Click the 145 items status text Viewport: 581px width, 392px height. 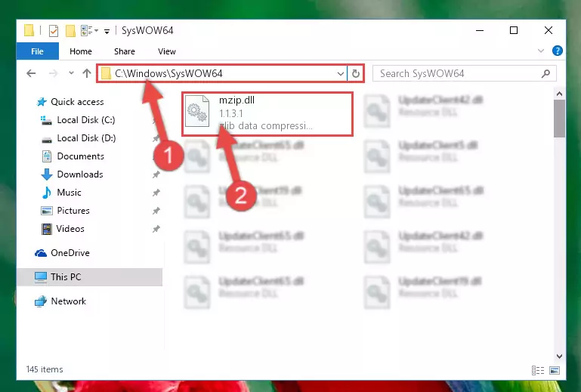[45, 369]
